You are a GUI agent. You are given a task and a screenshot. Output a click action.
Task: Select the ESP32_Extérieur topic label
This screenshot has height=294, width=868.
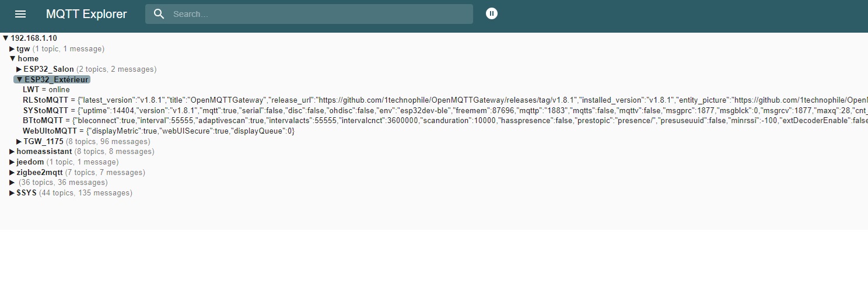[x=57, y=79]
